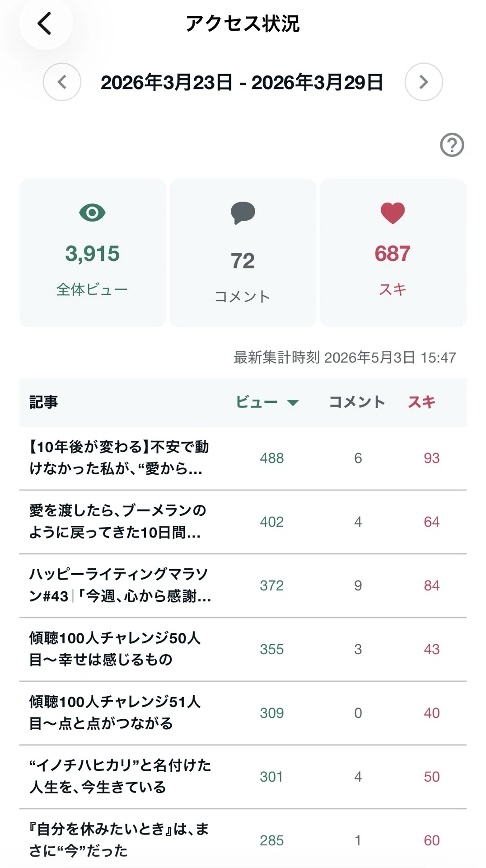Select the コメント 72 card
The width and height of the screenshot is (486, 868).
tap(243, 253)
